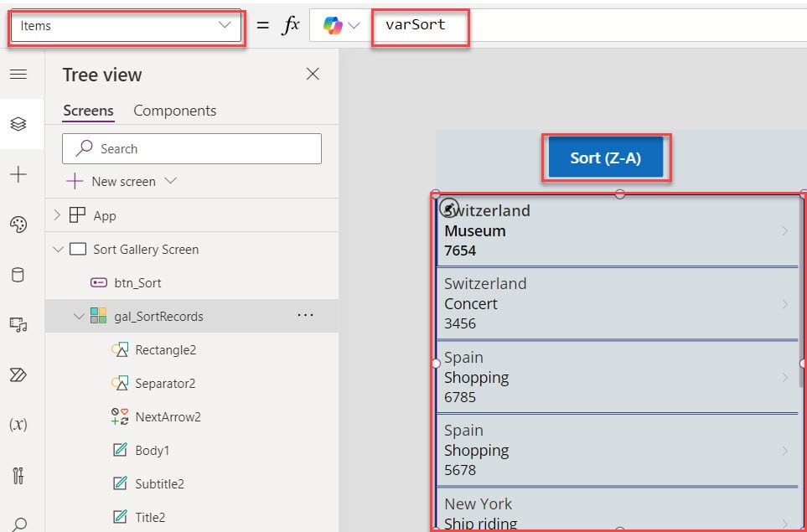
Task: Select Rectangle2 in the tree
Action: pos(165,350)
